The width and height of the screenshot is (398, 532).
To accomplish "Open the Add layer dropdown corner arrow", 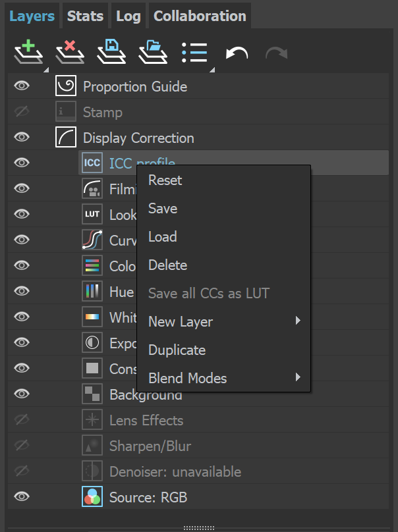I will pyautogui.click(x=46, y=70).
